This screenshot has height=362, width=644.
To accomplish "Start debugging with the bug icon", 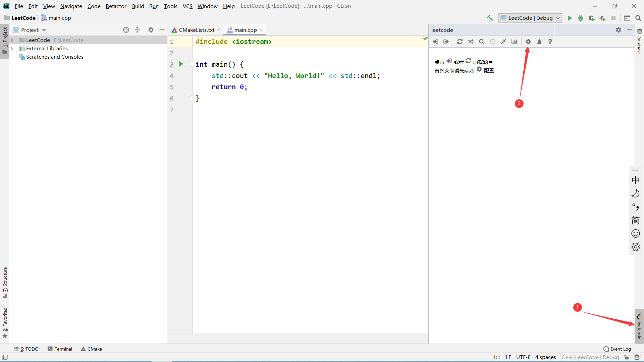I will tap(581, 18).
